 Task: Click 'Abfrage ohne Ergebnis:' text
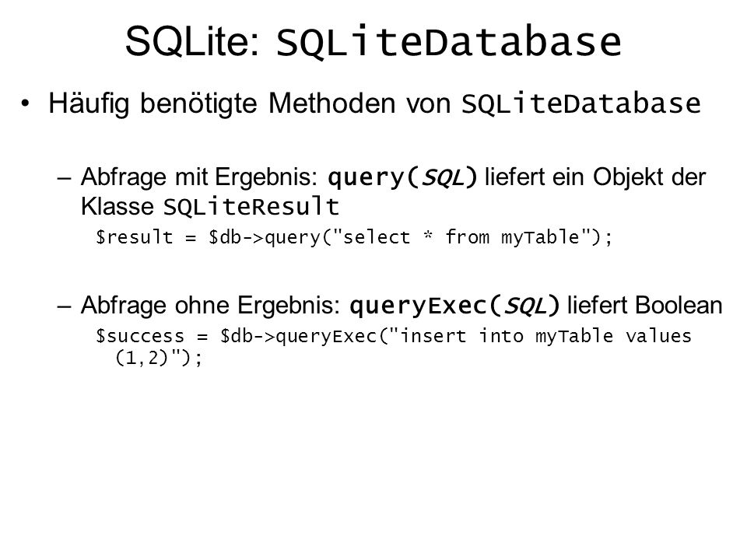tap(211, 305)
